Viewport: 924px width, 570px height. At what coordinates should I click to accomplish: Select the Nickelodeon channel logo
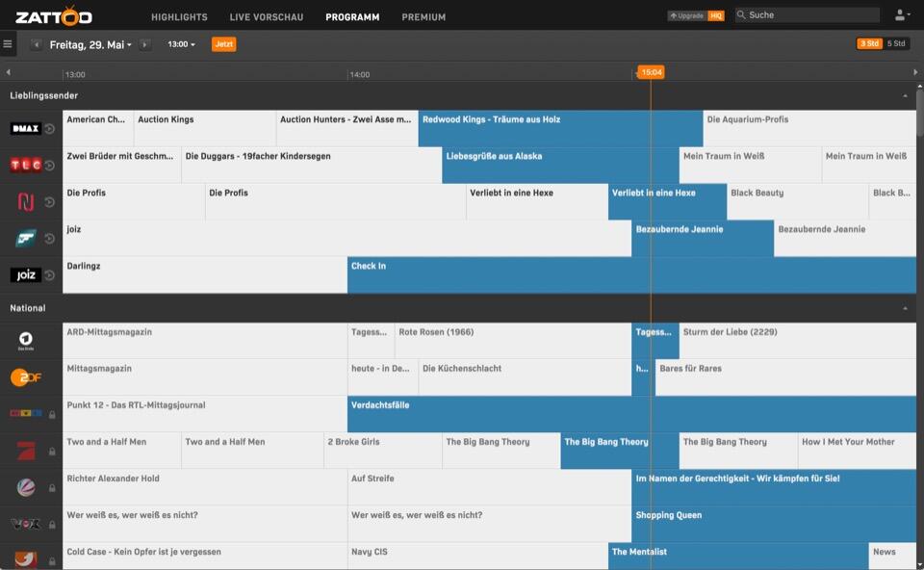pos(25,201)
